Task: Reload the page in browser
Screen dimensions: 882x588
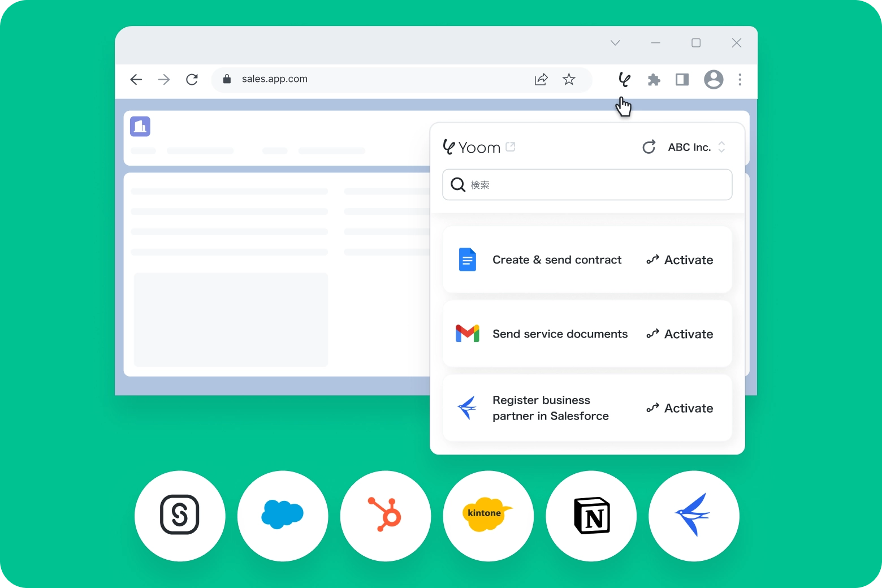Action: pyautogui.click(x=192, y=80)
